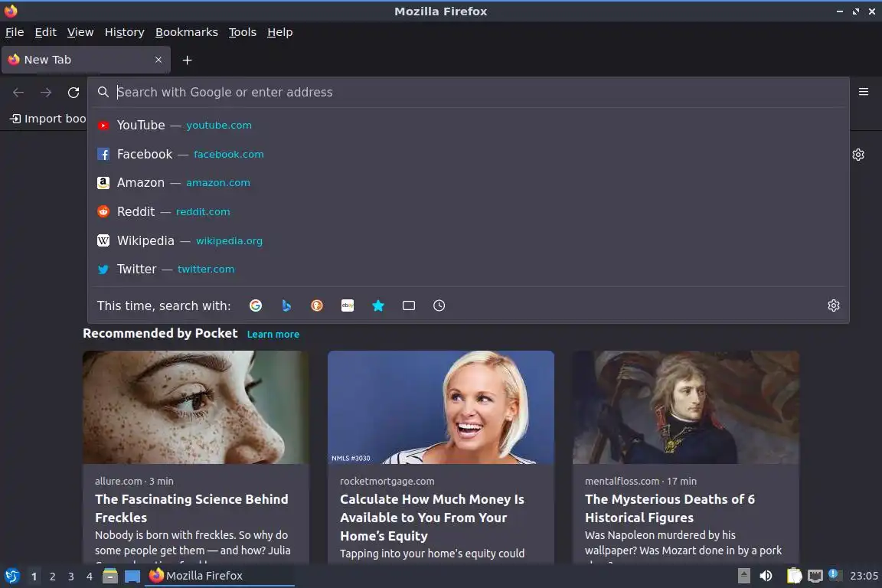Open the LXQt application menu launcher
This screenshot has height=588, width=882.
click(x=11, y=577)
